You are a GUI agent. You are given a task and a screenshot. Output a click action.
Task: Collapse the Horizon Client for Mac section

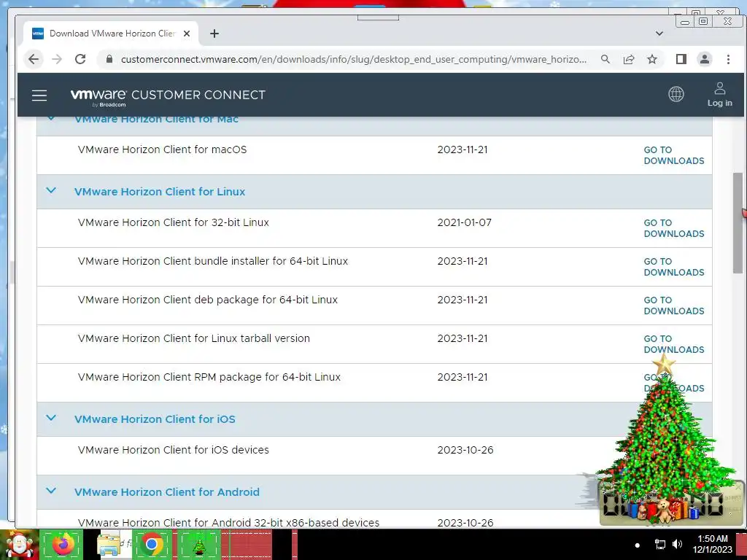[x=51, y=118]
